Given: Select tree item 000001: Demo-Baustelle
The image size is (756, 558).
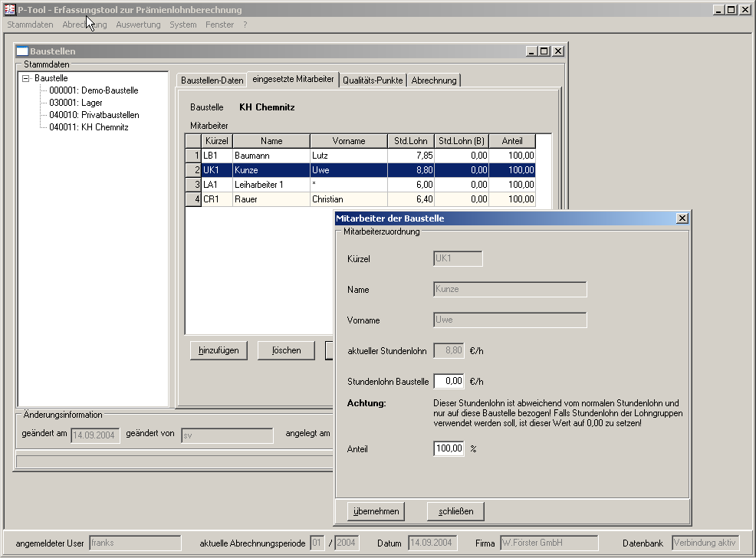Looking at the screenshot, I should [94, 90].
